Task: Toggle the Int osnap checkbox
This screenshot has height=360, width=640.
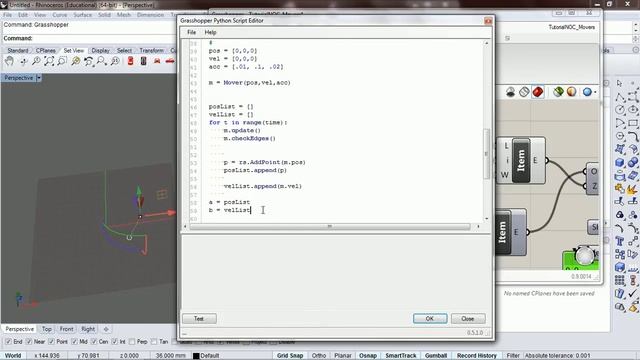Action: coord(114,341)
